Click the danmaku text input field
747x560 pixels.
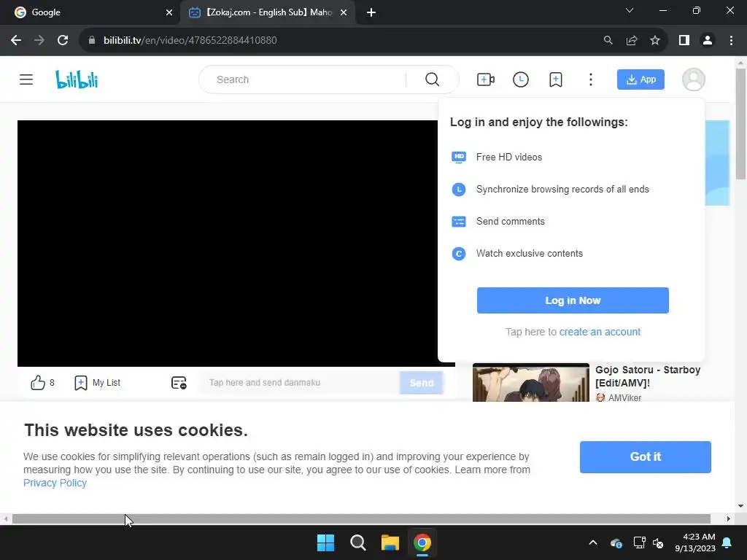coord(299,383)
